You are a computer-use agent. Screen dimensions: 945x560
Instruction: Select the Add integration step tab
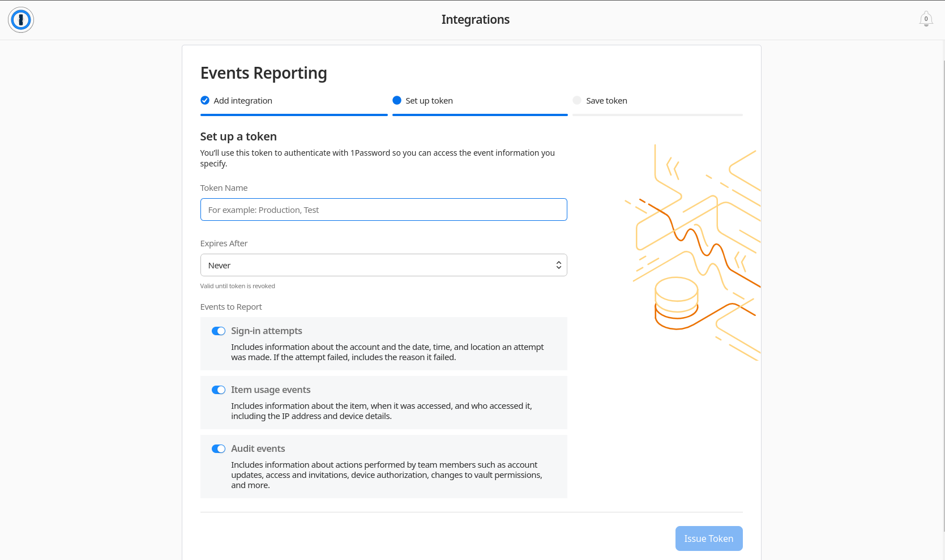(x=243, y=101)
